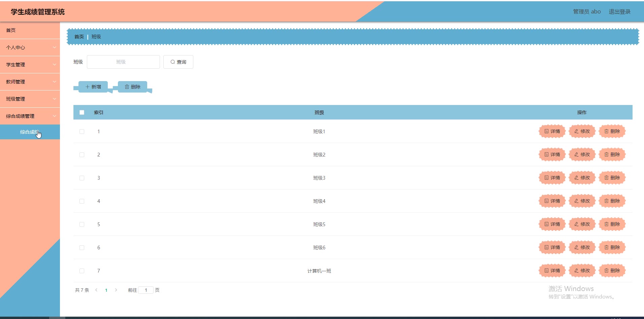Click the 首页 breadcrumb link
Viewport: 644px width, 319px height.
click(79, 37)
